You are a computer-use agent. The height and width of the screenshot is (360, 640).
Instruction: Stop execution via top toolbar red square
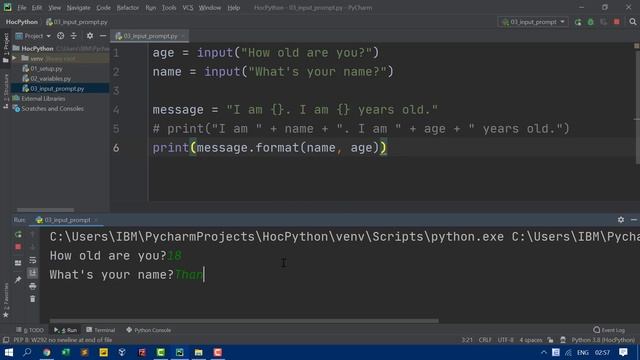617,22
